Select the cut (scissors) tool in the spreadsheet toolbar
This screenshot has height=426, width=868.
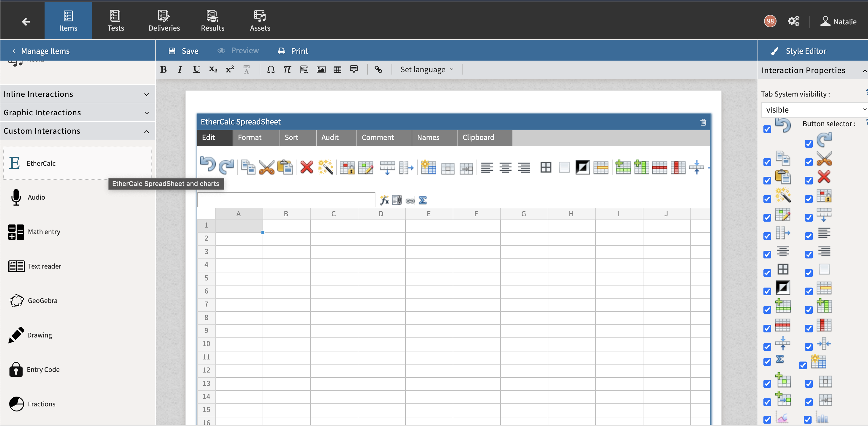pos(266,168)
